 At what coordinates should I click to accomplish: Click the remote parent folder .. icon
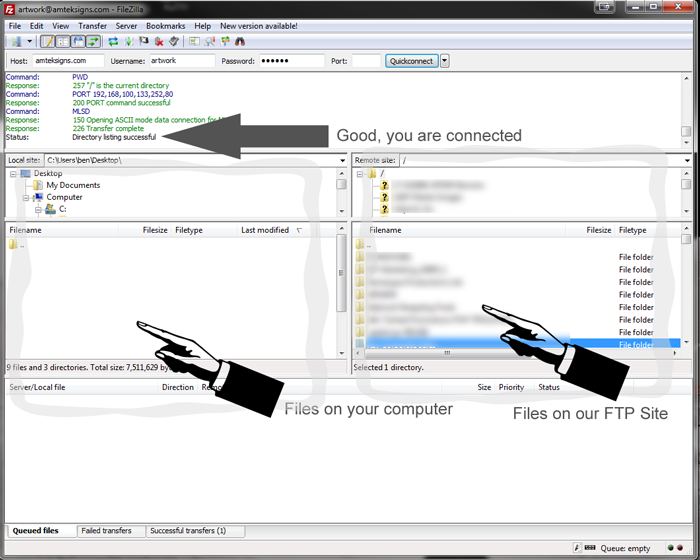(360, 244)
